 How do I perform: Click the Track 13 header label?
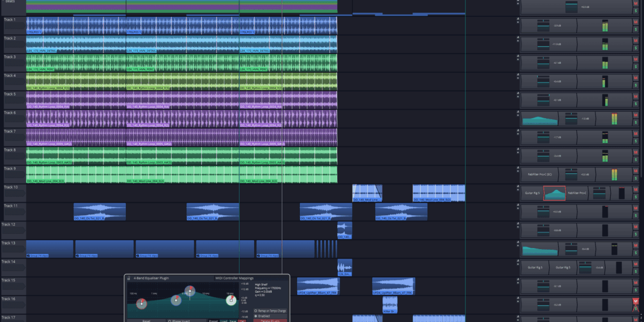click(8, 243)
